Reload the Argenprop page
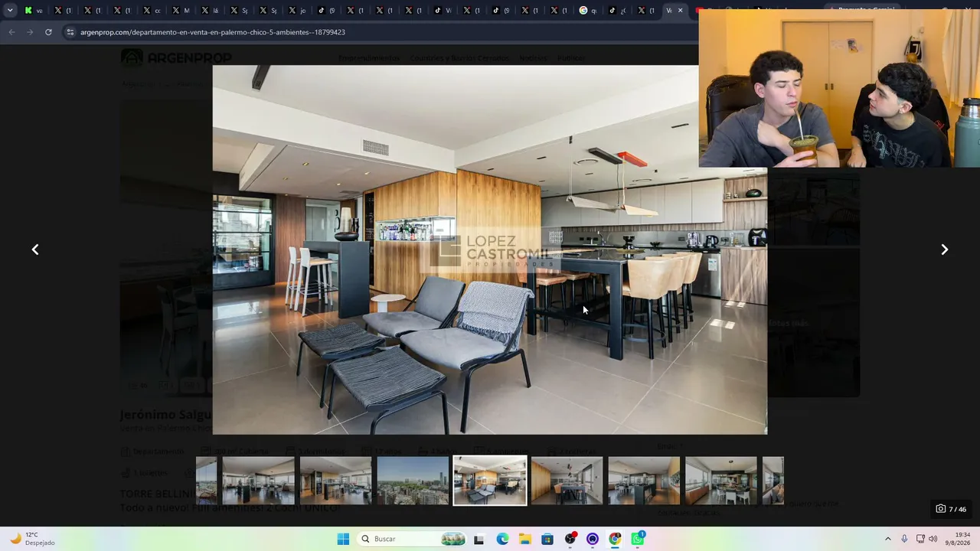 (x=48, y=32)
